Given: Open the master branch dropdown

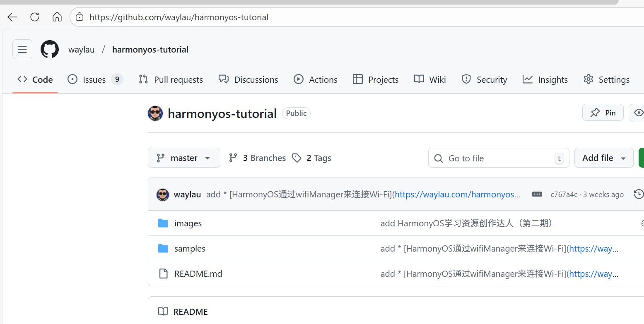Looking at the screenshot, I should click(184, 158).
